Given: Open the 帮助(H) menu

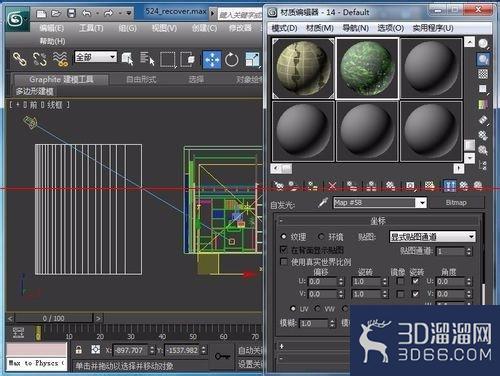Looking at the screenshot, I should [x=52, y=41].
